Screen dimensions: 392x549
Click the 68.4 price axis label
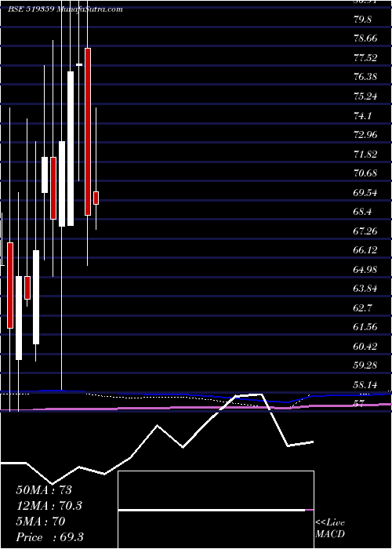[x=363, y=212]
